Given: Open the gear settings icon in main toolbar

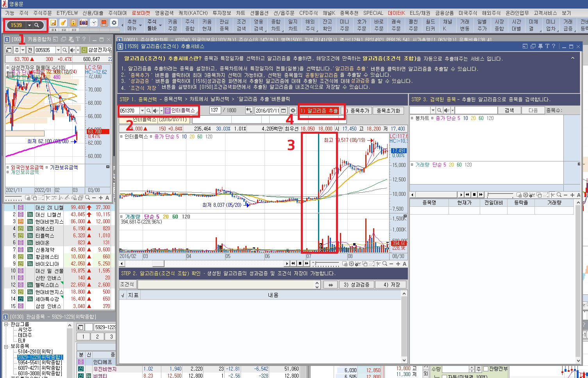Looking at the screenshot, I should coord(114,23).
